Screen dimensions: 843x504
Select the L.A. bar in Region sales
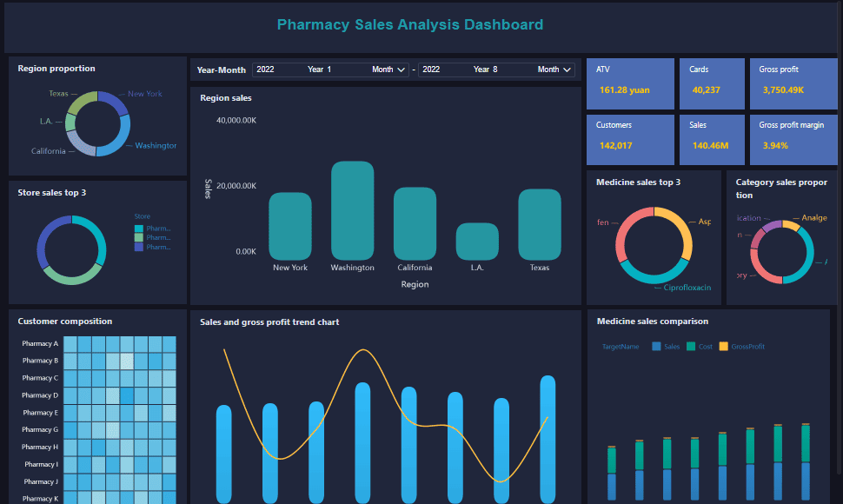pyautogui.click(x=477, y=242)
